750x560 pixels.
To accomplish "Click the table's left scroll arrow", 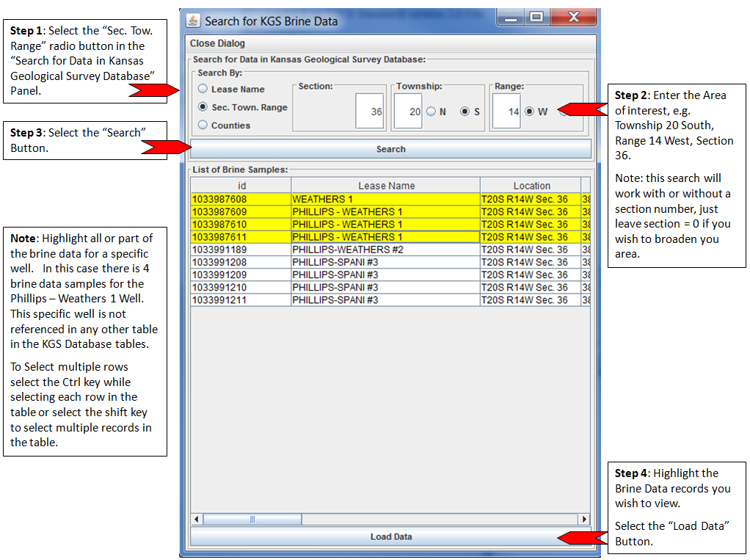I will point(197,519).
